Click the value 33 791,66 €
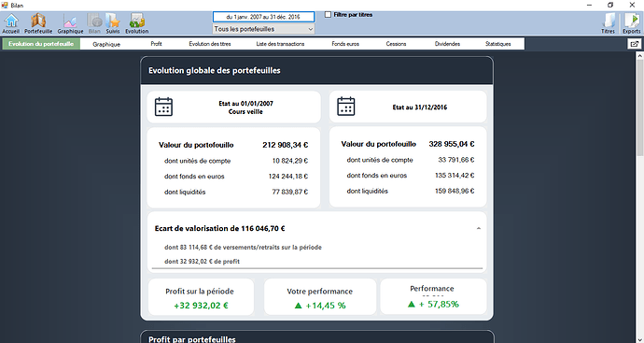644x343 pixels. [x=456, y=160]
